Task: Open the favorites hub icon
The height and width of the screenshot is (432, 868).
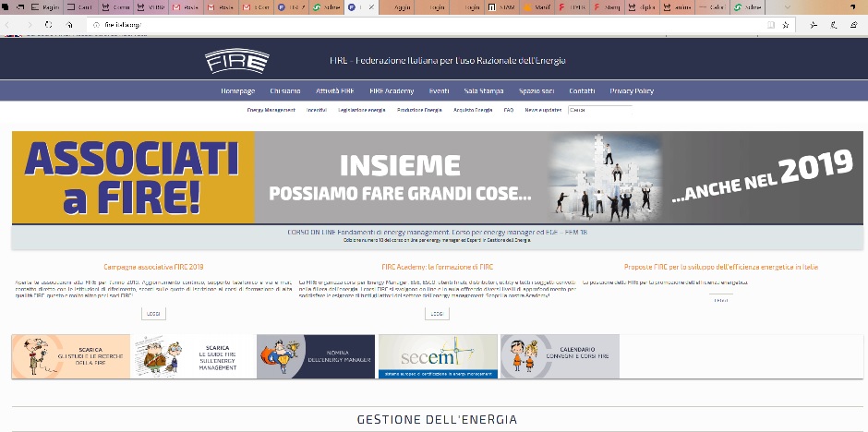Action: point(814,25)
